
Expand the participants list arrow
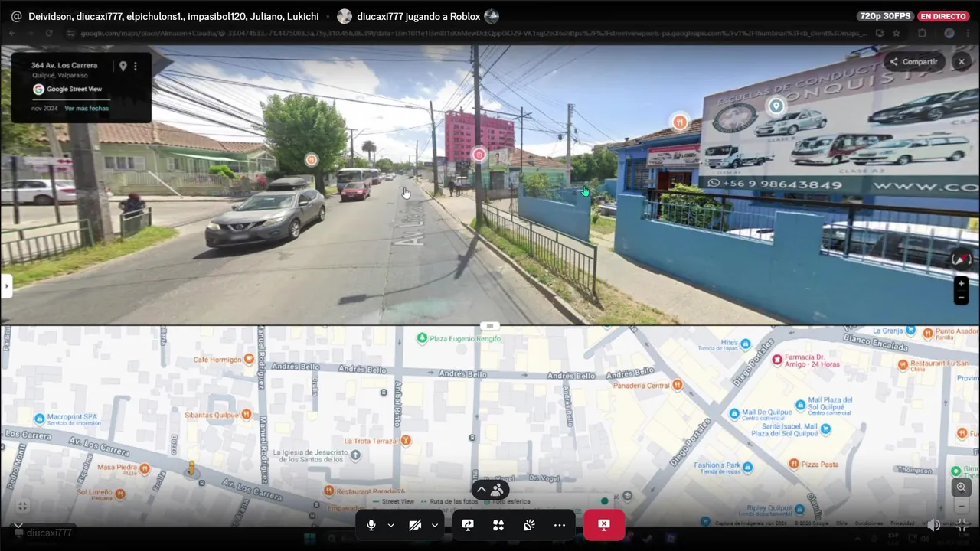click(482, 490)
